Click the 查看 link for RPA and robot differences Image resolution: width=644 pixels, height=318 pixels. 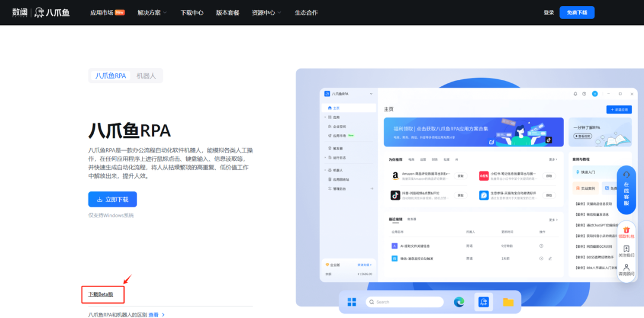click(153, 314)
